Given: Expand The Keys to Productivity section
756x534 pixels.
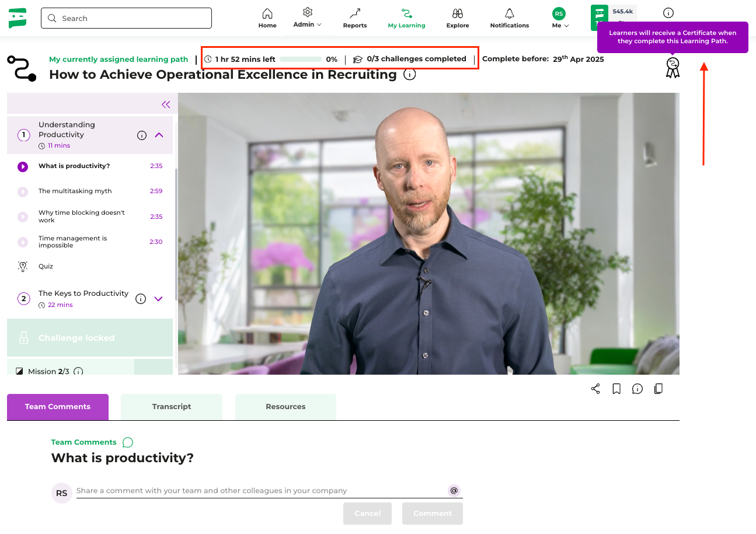Looking at the screenshot, I should click(x=158, y=299).
